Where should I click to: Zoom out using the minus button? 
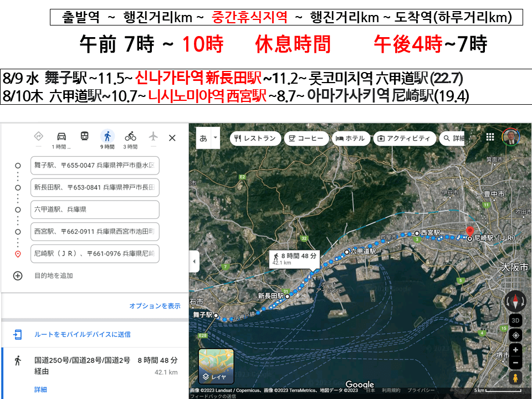(x=515, y=363)
